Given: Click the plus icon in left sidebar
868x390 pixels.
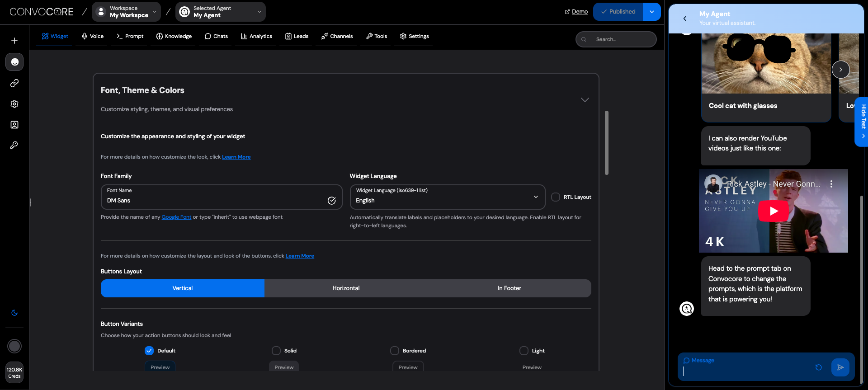Looking at the screenshot, I should (14, 41).
